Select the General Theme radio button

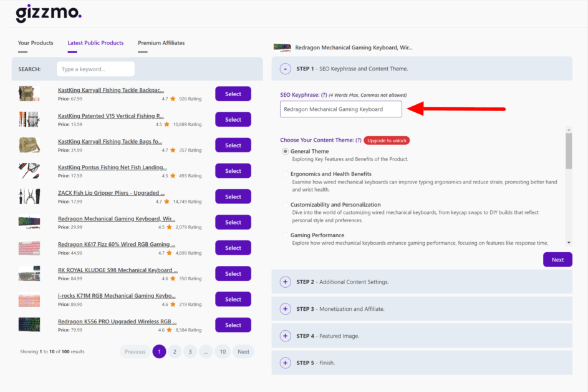click(285, 151)
